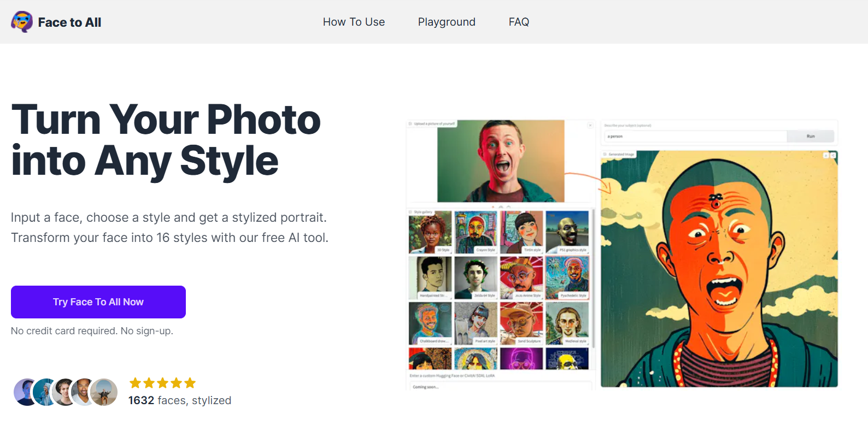Choose the Crayon Style thumbnail
Image resolution: width=868 pixels, height=426 pixels.
click(x=476, y=232)
